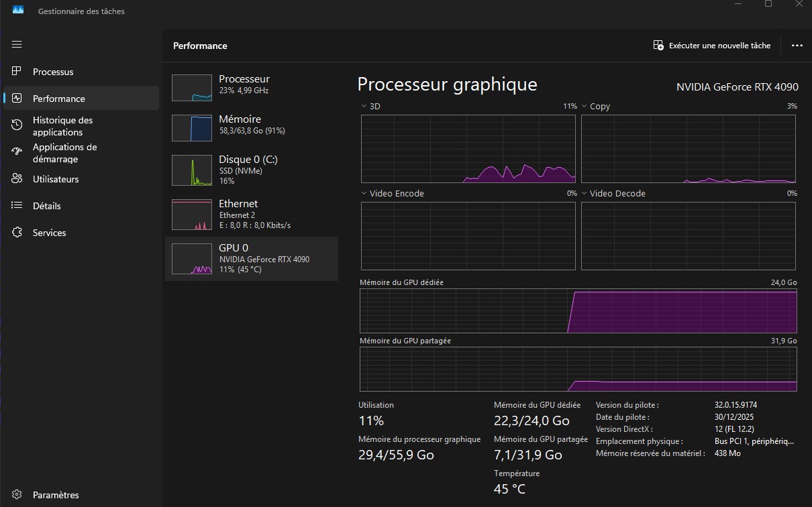Click Exécuter une nouvelle tâche button
812x507 pixels.
[712, 46]
